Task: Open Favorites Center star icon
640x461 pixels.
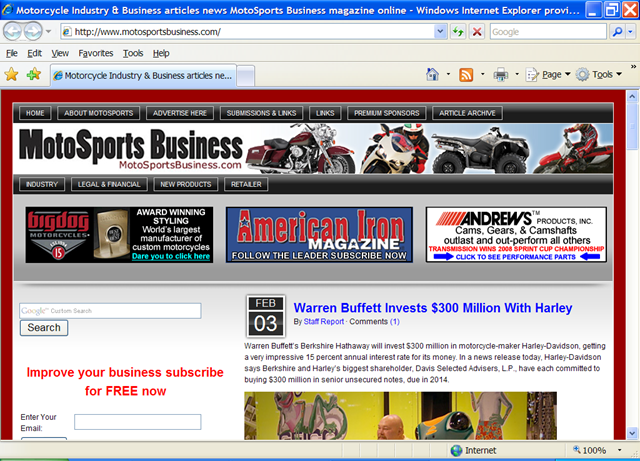Action: (12, 74)
